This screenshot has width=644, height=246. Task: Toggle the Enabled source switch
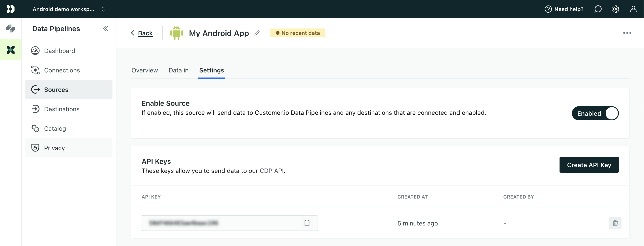(595, 113)
